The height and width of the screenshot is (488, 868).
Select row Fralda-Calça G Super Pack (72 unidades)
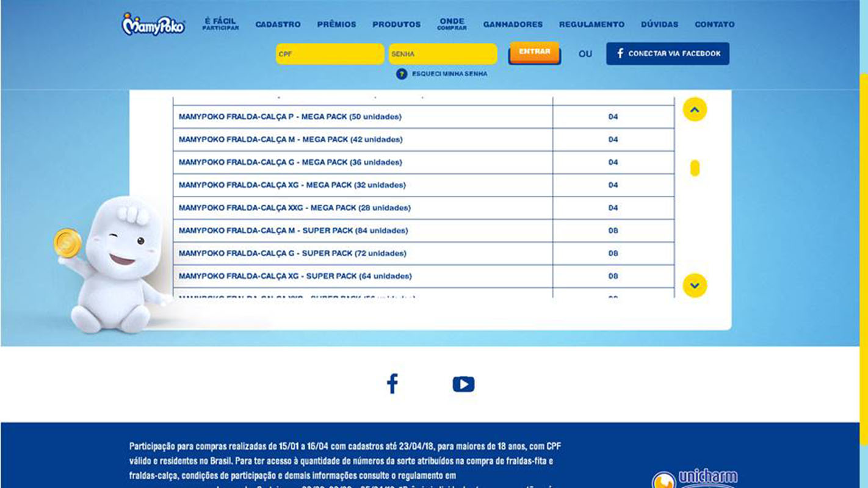tap(424, 253)
